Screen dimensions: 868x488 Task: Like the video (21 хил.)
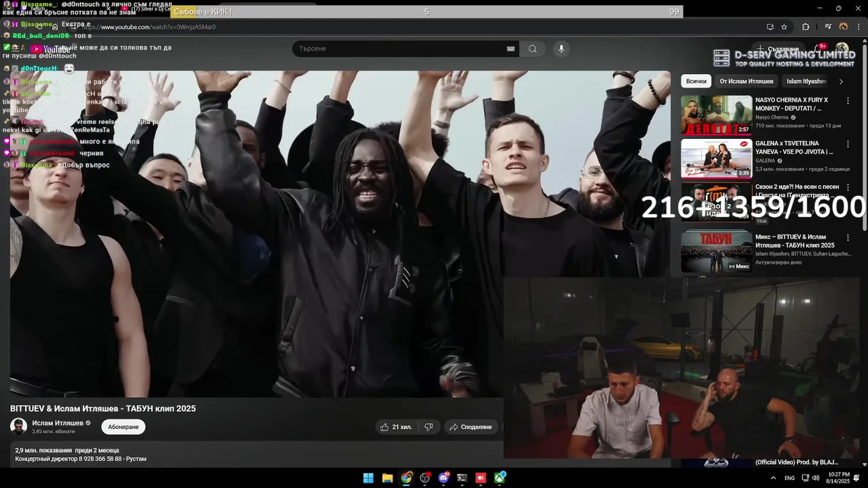[x=396, y=427]
